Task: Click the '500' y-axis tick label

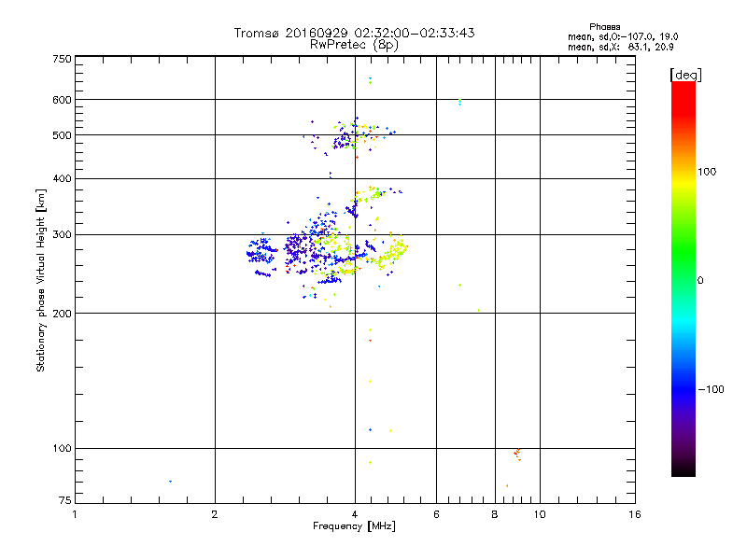Action: point(62,135)
